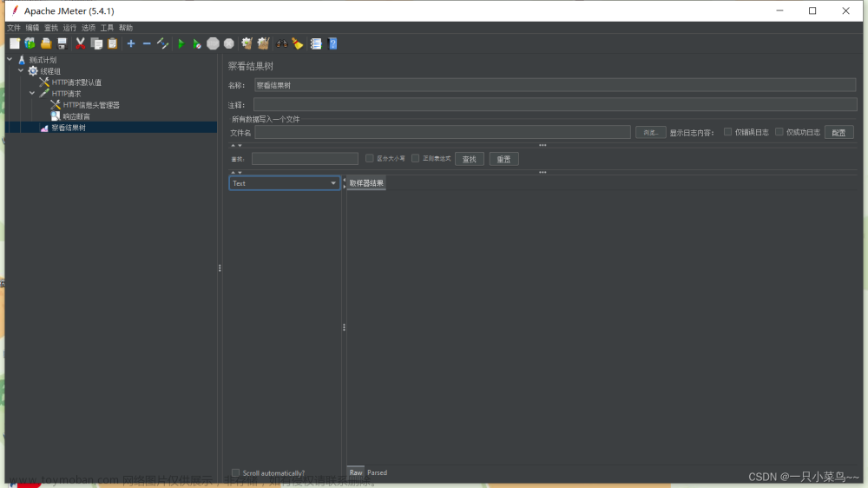
Task: Copy the element with copy icon
Action: pos(96,43)
